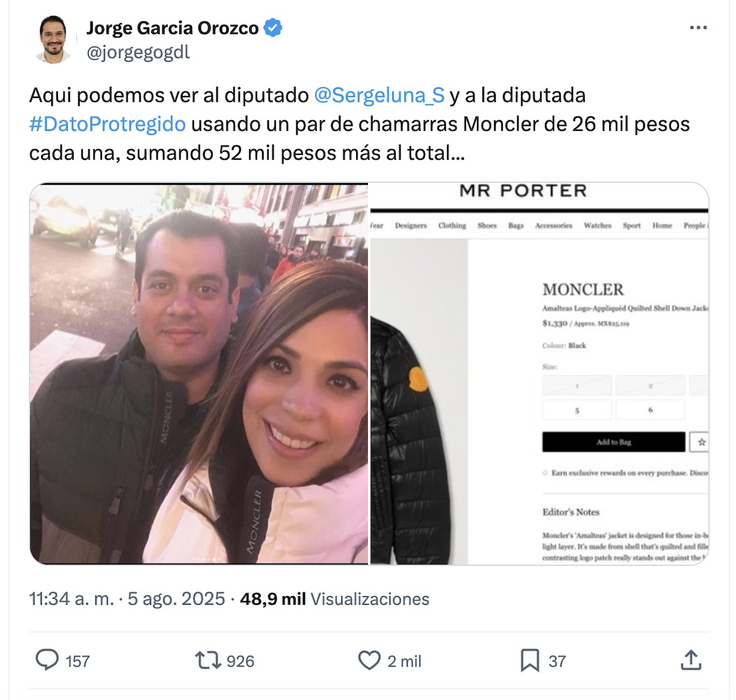Viewport: 736px width, 700px height.
Task: Like the tweet with heart icon
Action: tap(369, 660)
